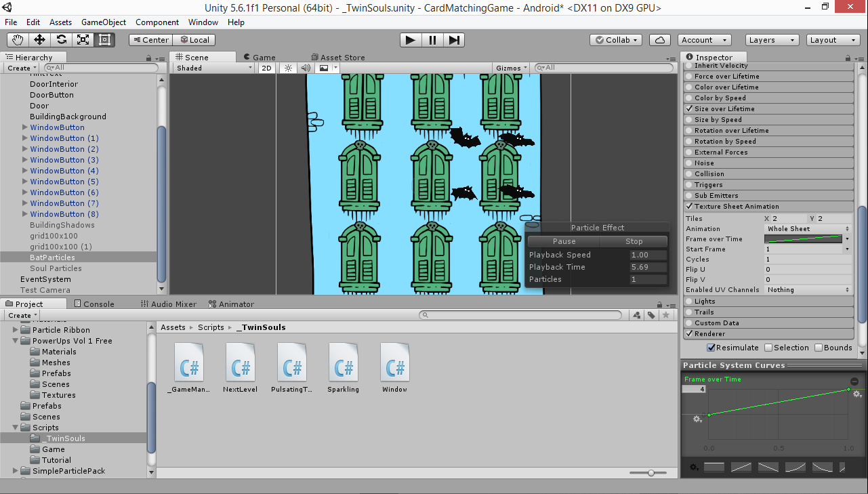Open the GameObject menu
Viewport: 868px width, 494px height.
[103, 22]
